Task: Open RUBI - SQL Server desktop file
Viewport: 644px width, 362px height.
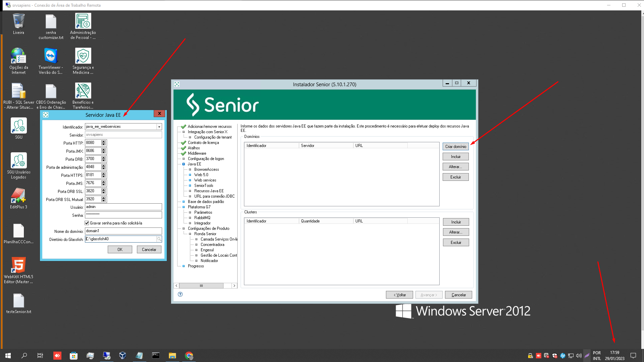Action: pos(18,96)
